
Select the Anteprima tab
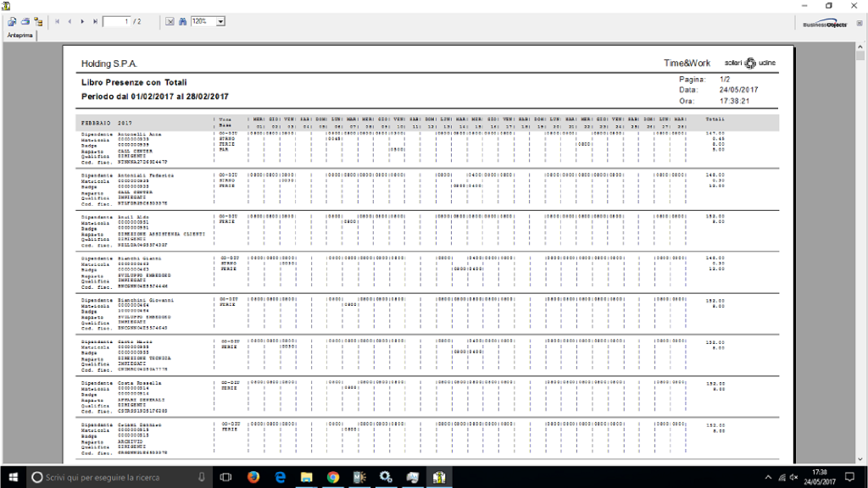click(19, 35)
